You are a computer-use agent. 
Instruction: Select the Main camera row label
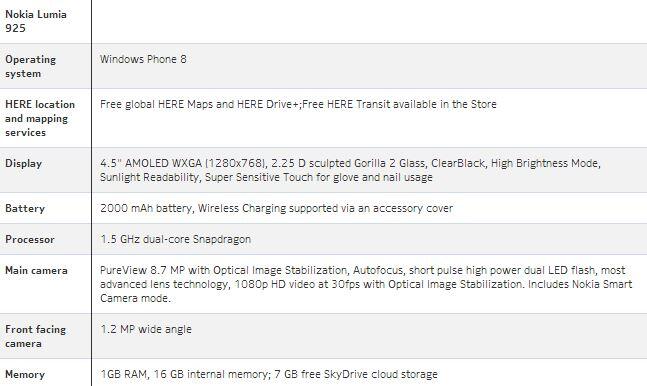point(36,270)
